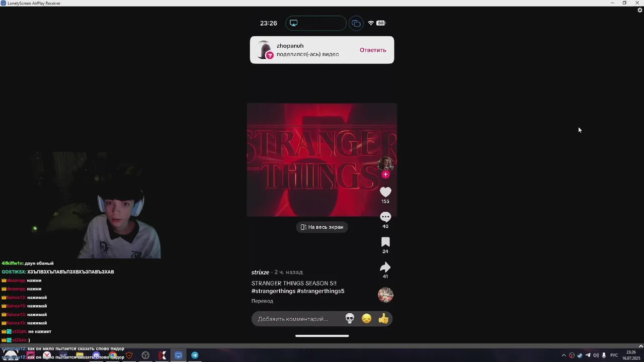
Task: Open the taskbar clock showing 16.07.2025
Action: [x=631, y=355]
